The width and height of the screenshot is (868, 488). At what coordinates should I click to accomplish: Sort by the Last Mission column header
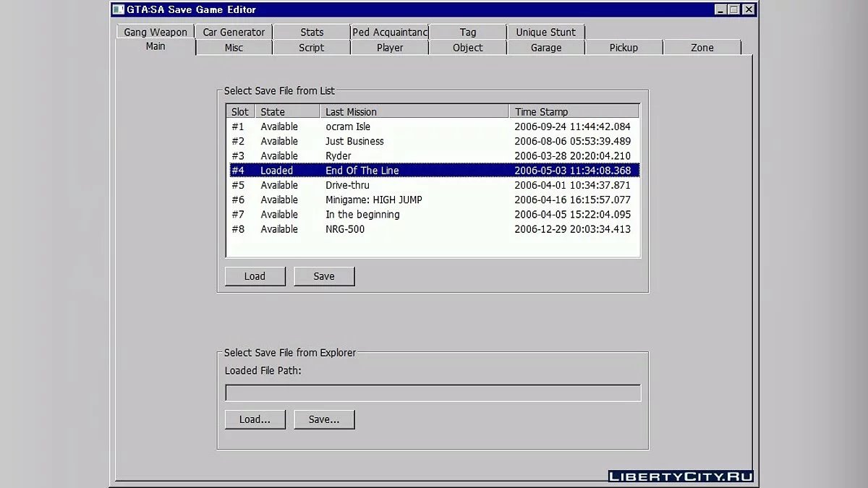point(414,111)
